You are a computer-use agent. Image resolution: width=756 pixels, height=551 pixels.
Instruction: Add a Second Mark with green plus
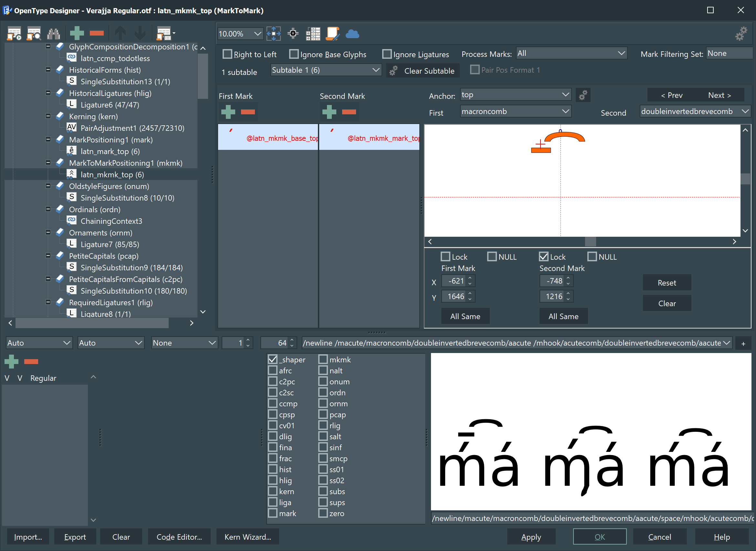(329, 112)
